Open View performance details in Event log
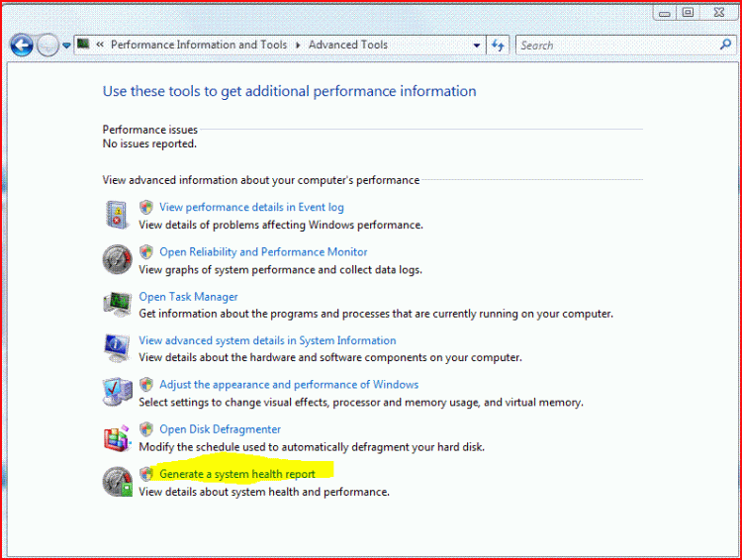 (x=251, y=207)
